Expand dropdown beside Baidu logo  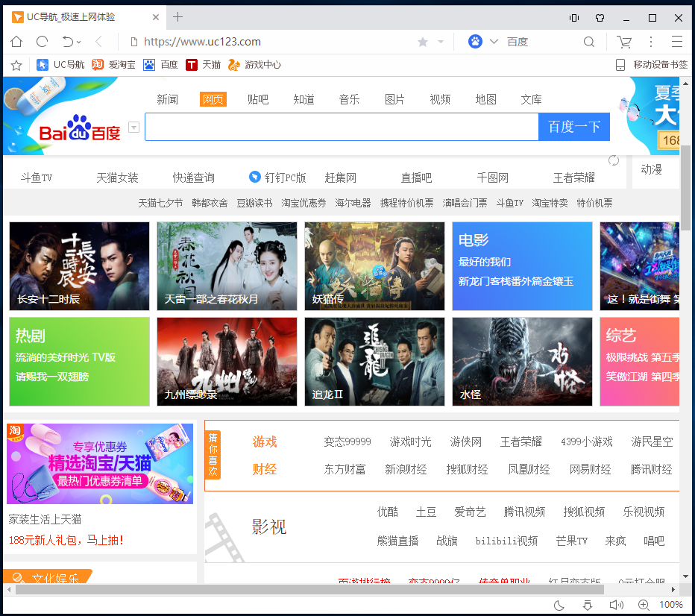pos(134,128)
